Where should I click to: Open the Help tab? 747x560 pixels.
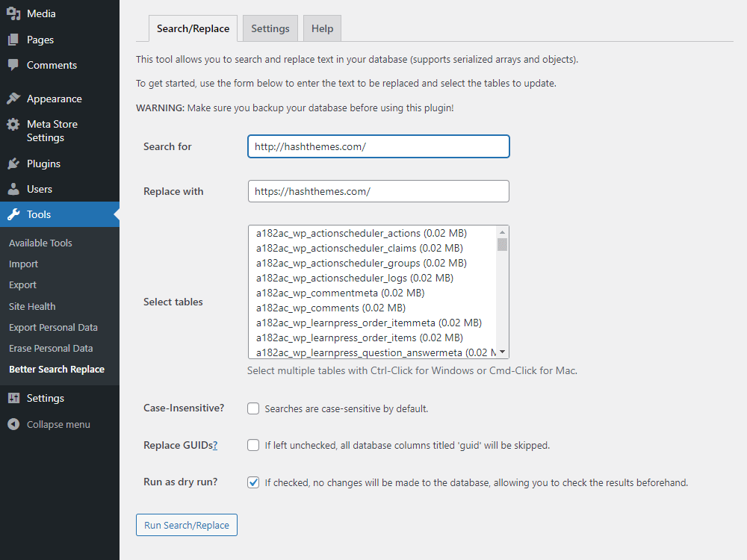click(x=322, y=28)
